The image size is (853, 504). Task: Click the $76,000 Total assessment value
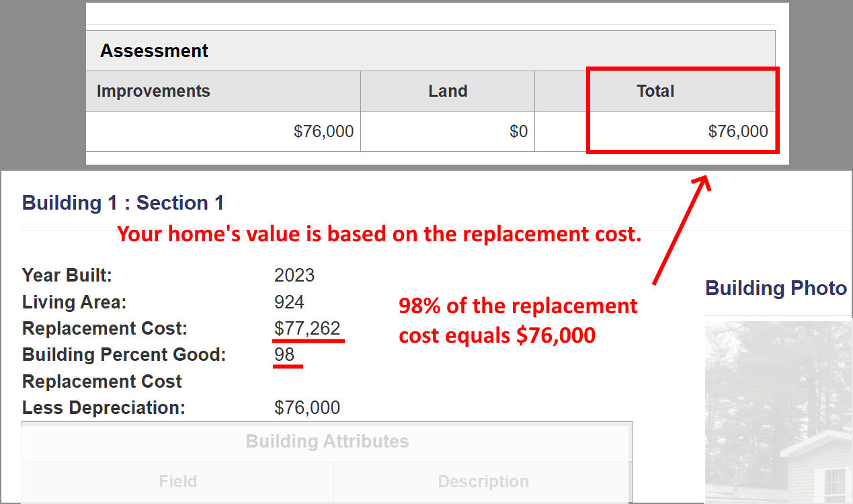[737, 132]
